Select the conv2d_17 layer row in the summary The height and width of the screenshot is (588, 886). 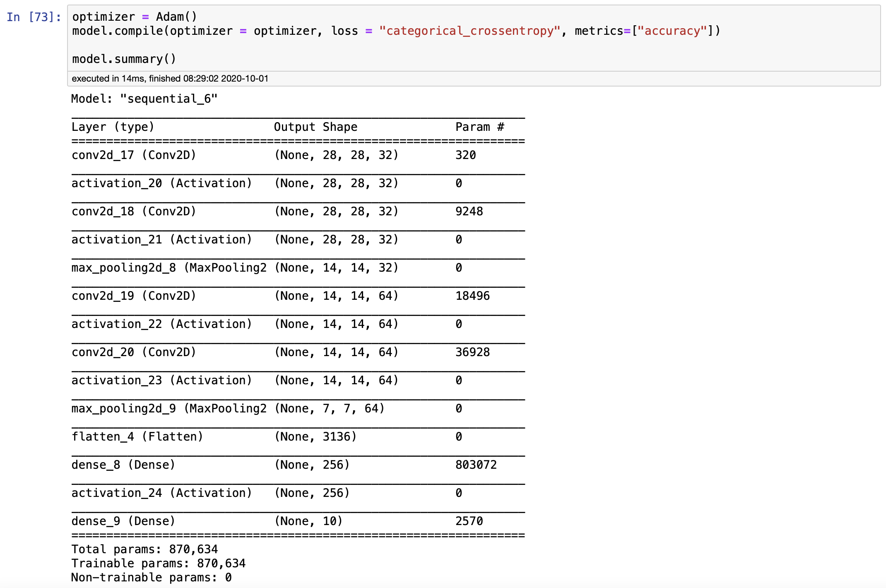[132, 155]
